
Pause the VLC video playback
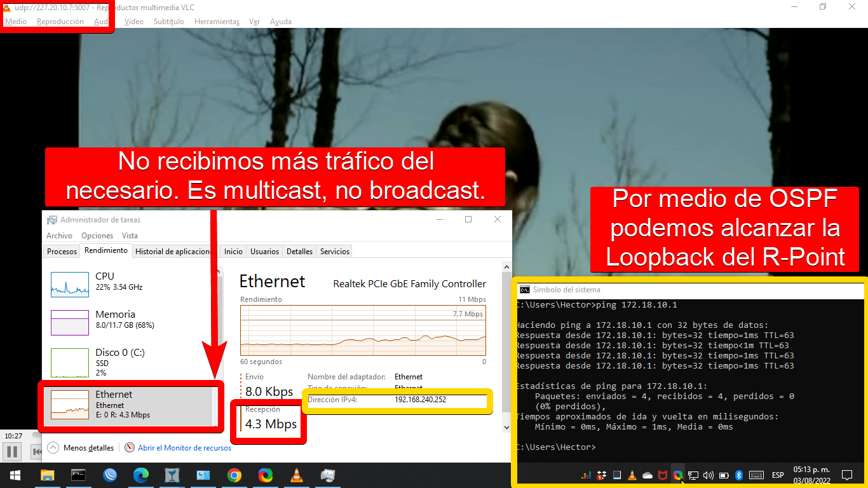click(12, 452)
